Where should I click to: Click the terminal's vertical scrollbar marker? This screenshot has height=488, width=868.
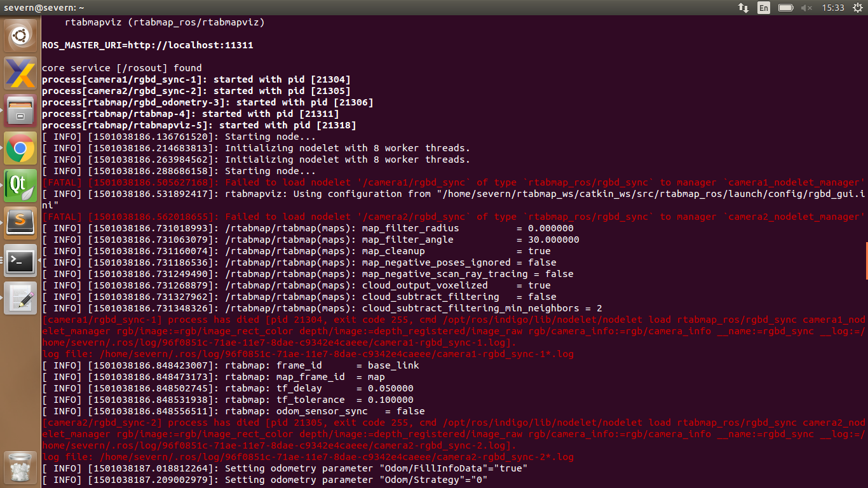coord(866,261)
